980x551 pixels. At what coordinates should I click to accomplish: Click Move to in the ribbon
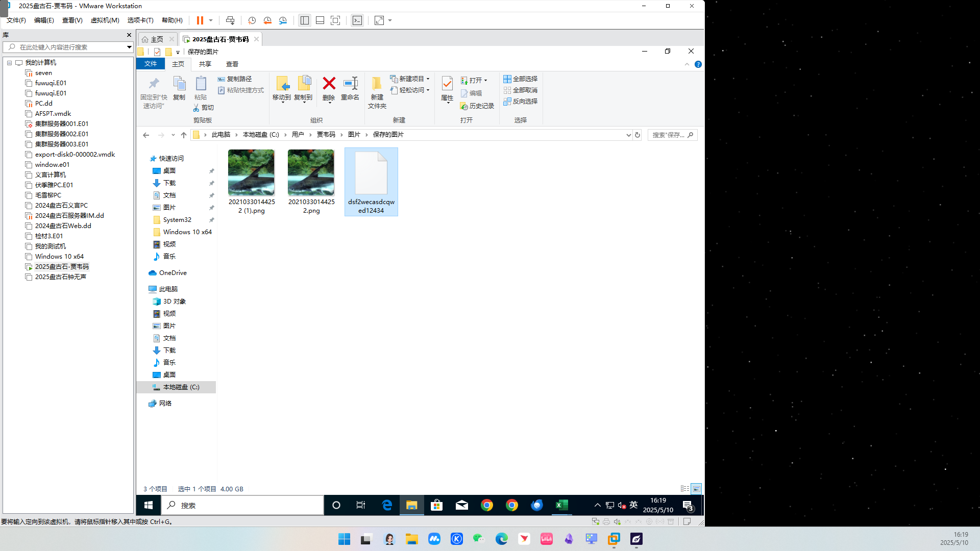pyautogui.click(x=282, y=89)
